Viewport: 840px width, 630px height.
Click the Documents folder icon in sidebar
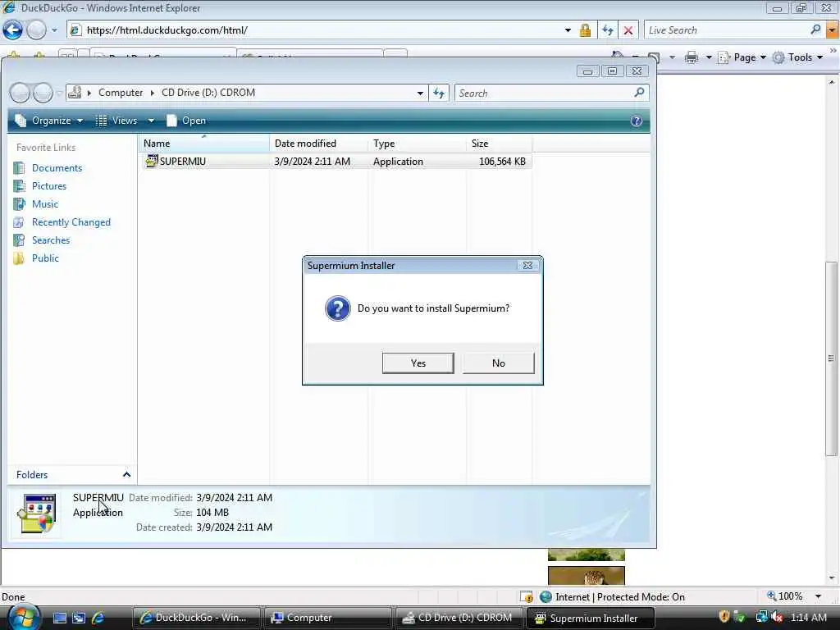point(19,168)
